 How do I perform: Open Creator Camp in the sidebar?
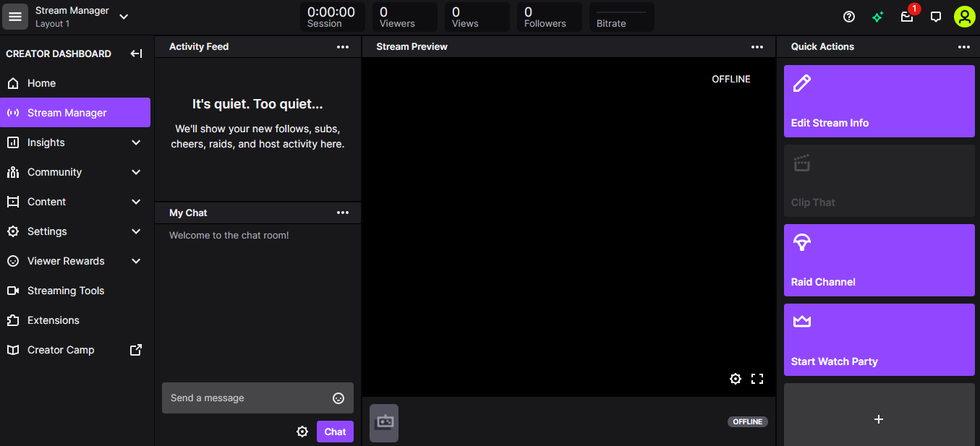click(75, 350)
